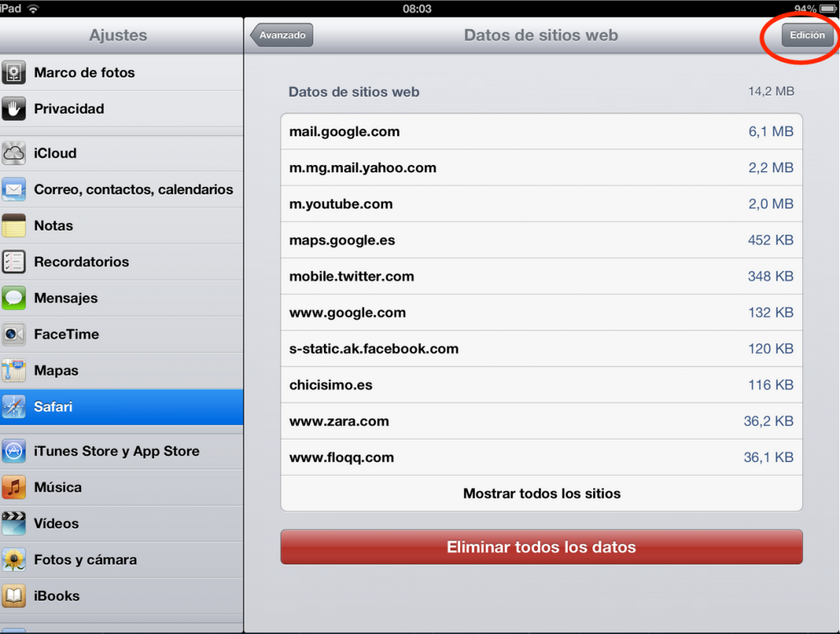Tap the mobile.twitter.com row
The width and height of the screenshot is (840, 634).
pyautogui.click(x=541, y=276)
